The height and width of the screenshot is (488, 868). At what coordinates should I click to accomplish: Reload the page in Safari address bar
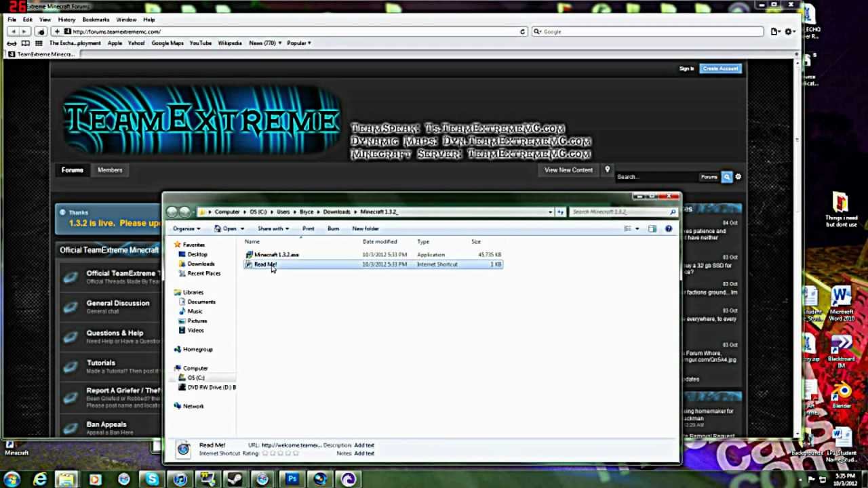[522, 32]
